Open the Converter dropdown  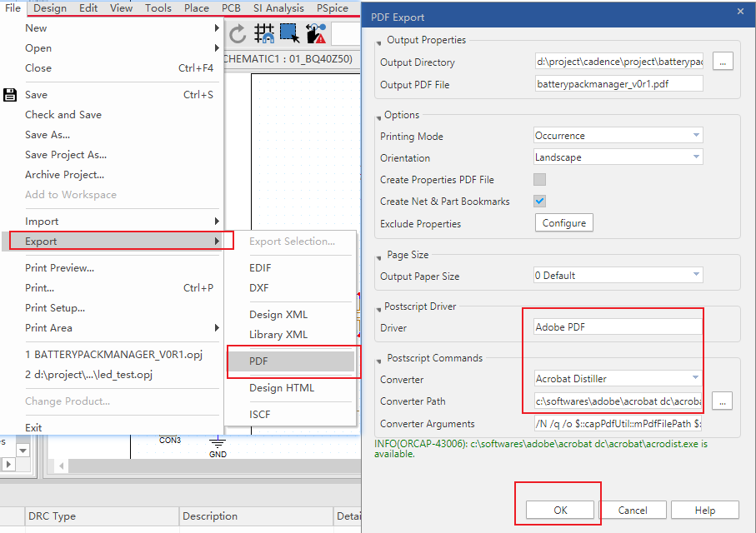pyautogui.click(x=618, y=378)
